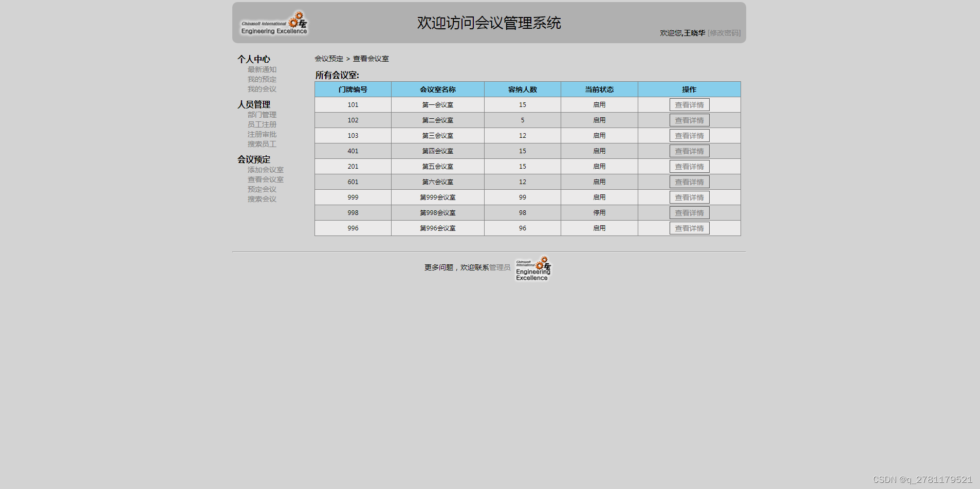
Task: Click the 第四会议室 name cell
Action: click(438, 151)
